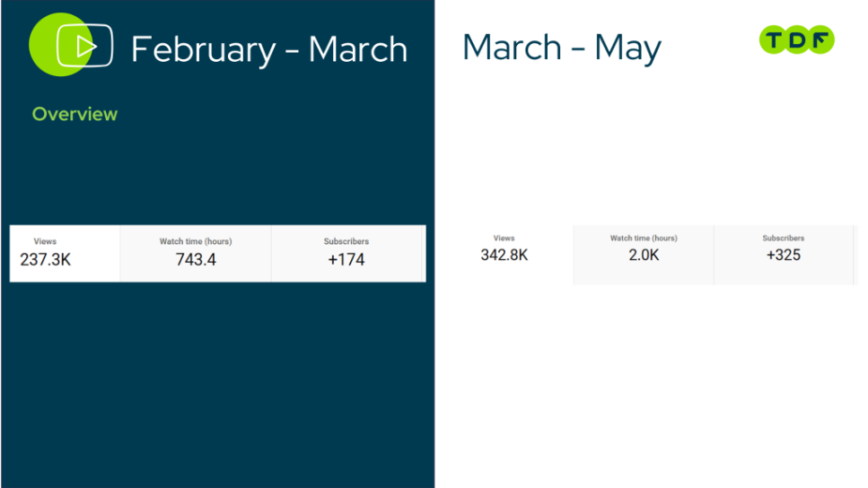Click the +325 subscribers value

coord(784,255)
